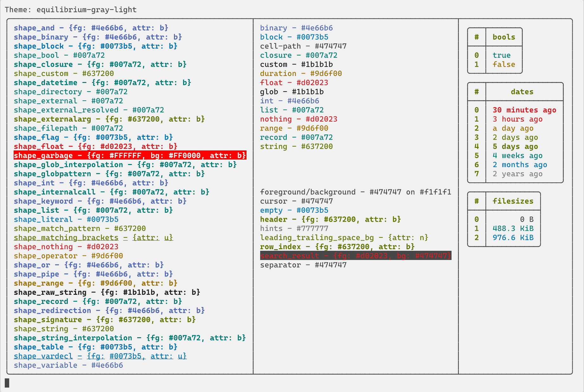Viewport: 584px width, 392px height.
Task: Click the 'false' value in bools table
Action: tap(504, 65)
